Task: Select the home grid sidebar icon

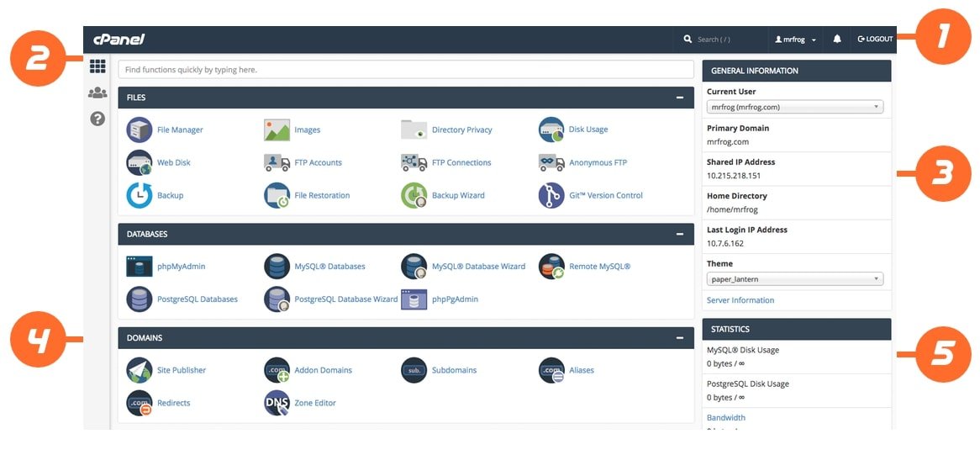Action: [x=97, y=66]
